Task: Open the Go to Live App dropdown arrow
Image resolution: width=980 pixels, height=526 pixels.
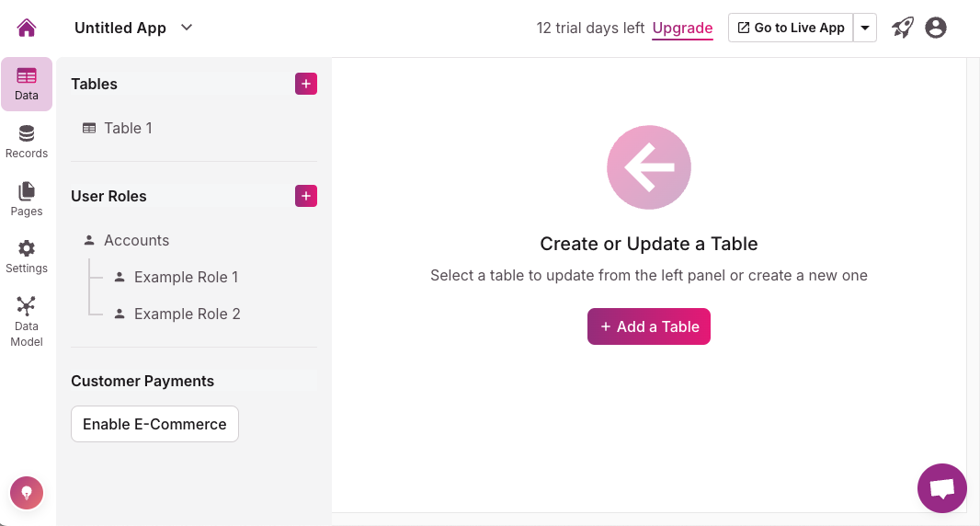Action: (865, 28)
